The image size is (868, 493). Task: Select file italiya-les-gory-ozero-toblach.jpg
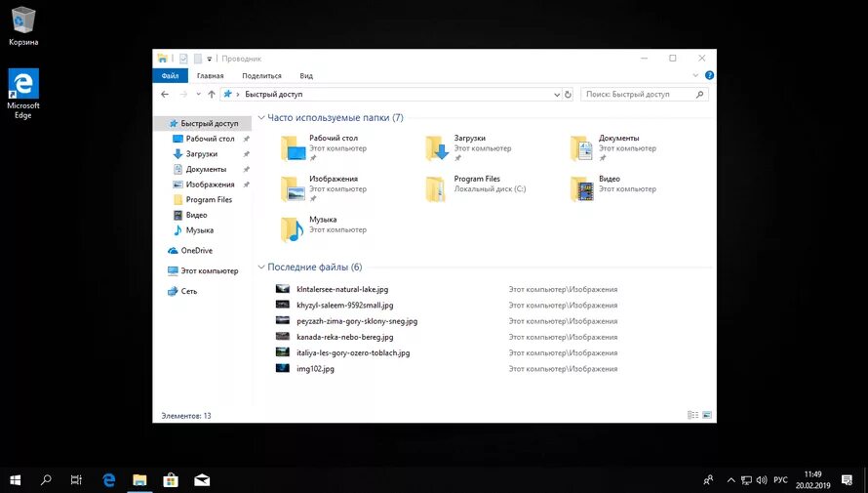coord(353,352)
